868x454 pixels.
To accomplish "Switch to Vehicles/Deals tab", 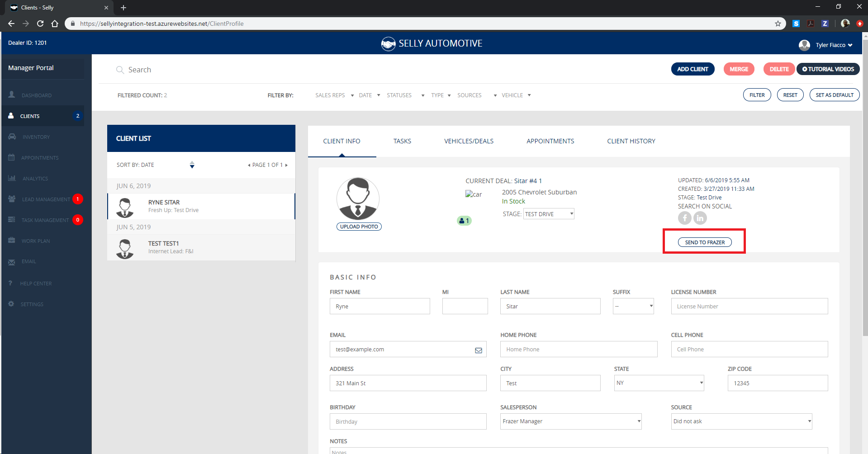I will point(469,141).
